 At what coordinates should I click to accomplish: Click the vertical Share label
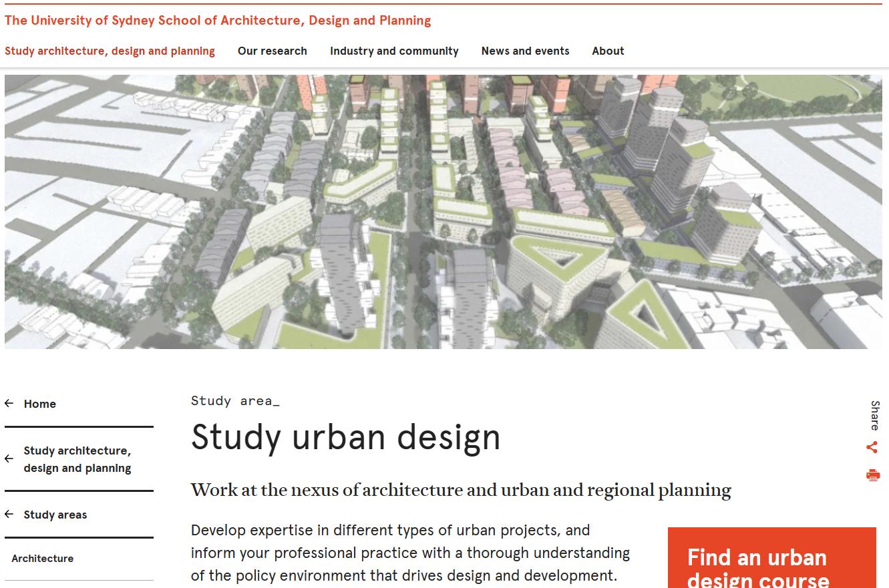coord(874,416)
